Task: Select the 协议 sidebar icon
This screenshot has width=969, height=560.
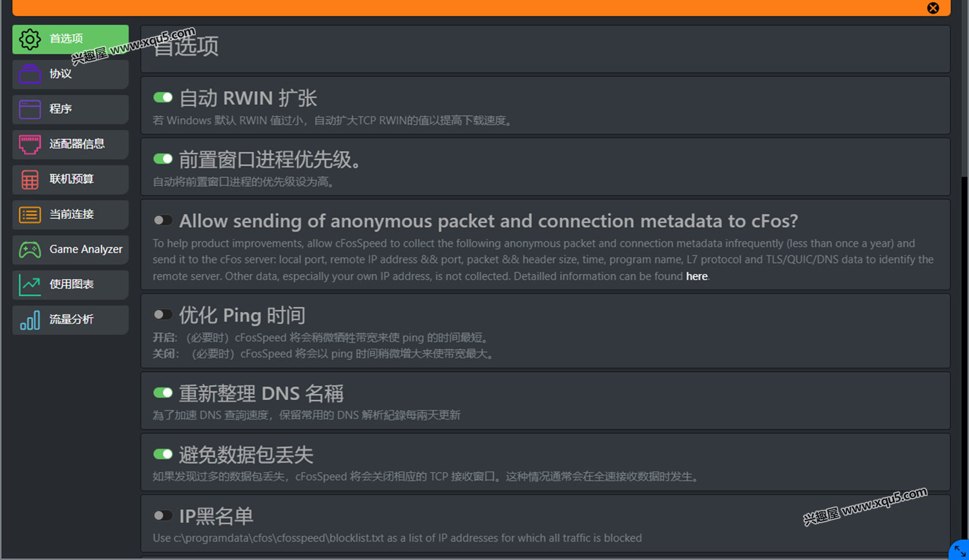Action: [x=30, y=74]
